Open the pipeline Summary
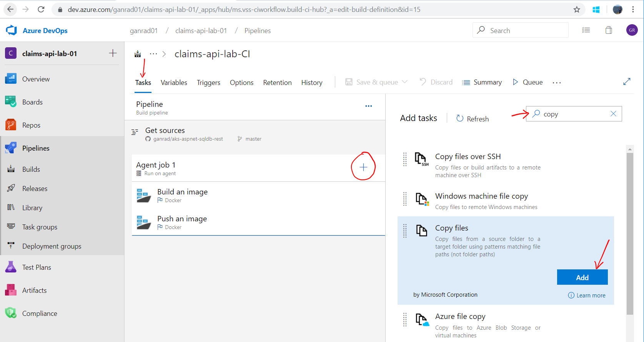The width and height of the screenshot is (644, 342). coord(482,82)
